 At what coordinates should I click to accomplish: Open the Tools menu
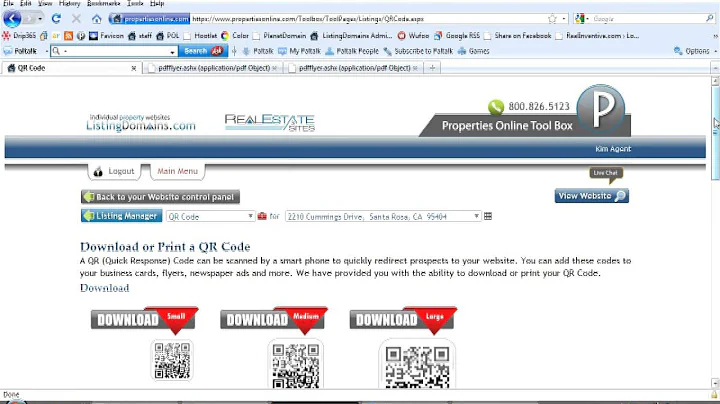tap(135, 4)
